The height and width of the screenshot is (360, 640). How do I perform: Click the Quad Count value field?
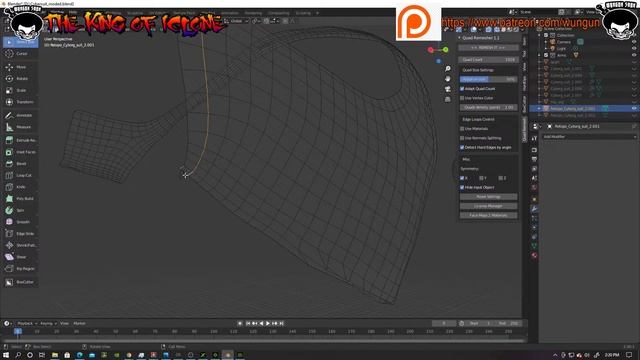click(488, 60)
